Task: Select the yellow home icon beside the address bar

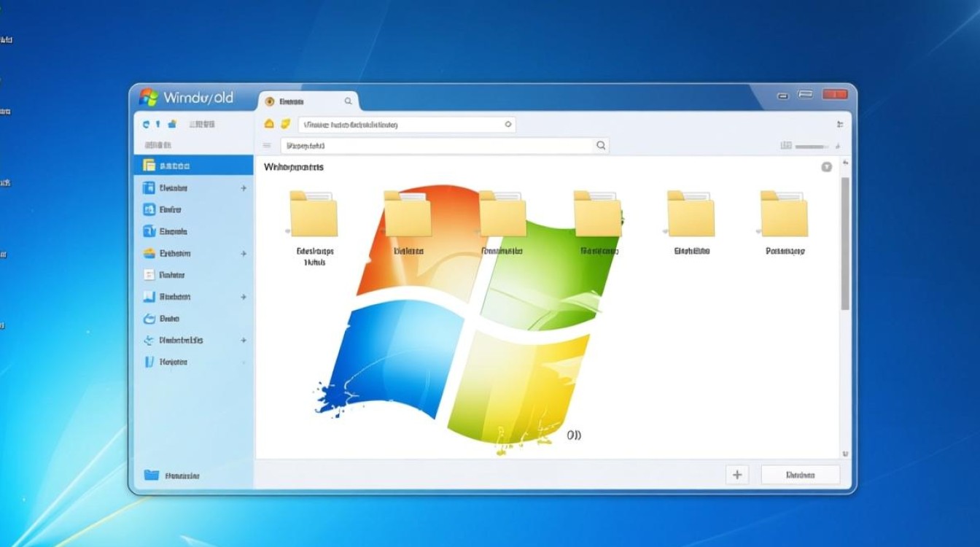Action: 268,124
